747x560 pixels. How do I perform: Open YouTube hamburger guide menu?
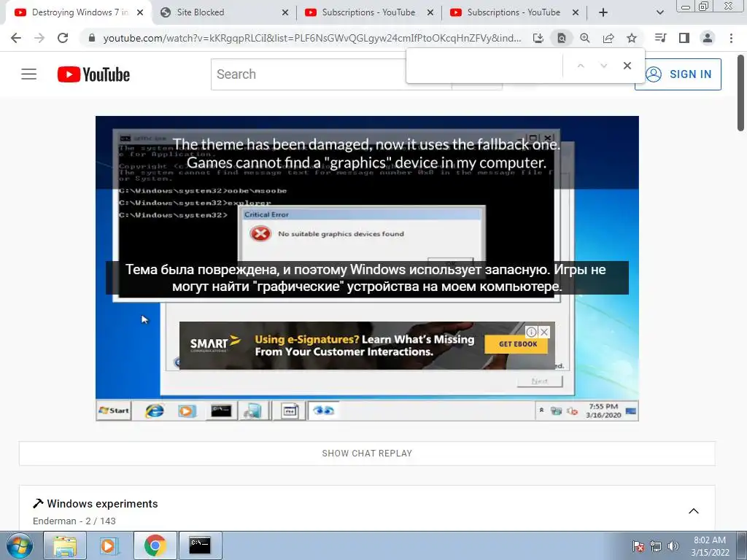click(29, 74)
